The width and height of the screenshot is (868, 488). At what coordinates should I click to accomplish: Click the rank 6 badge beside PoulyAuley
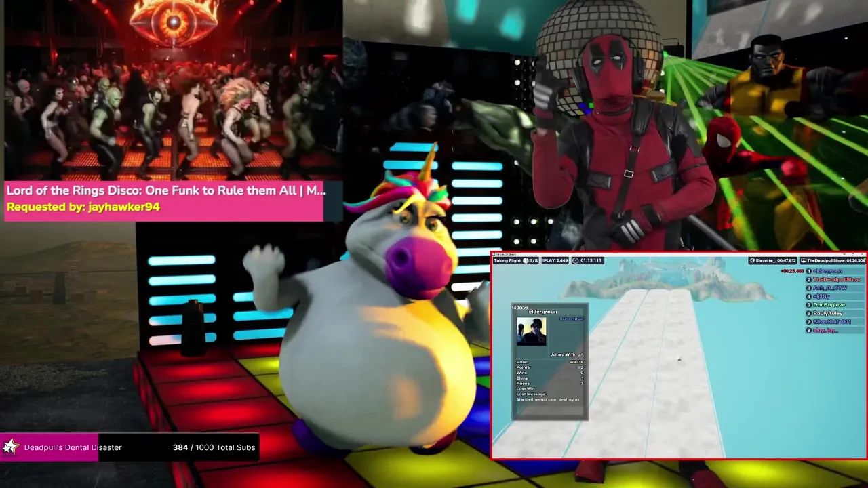(x=808, y=313)
